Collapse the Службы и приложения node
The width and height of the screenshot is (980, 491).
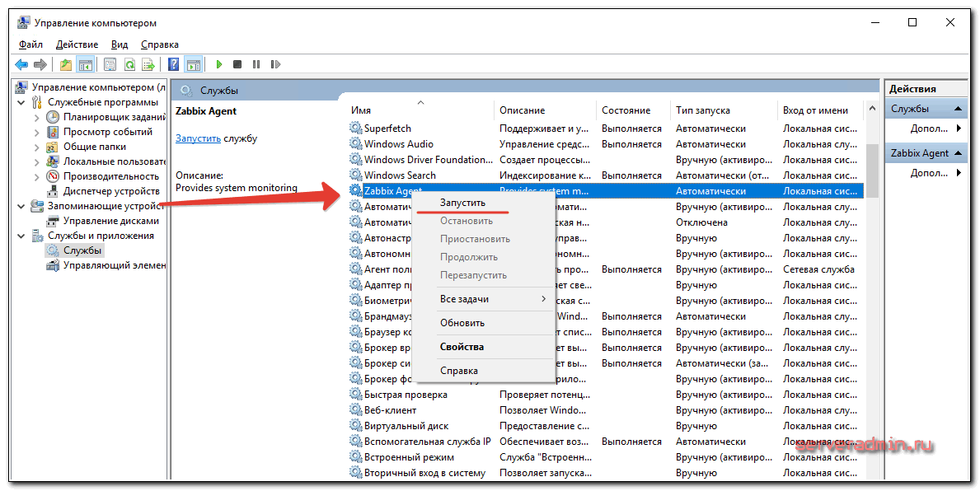[x=21, y=236]
